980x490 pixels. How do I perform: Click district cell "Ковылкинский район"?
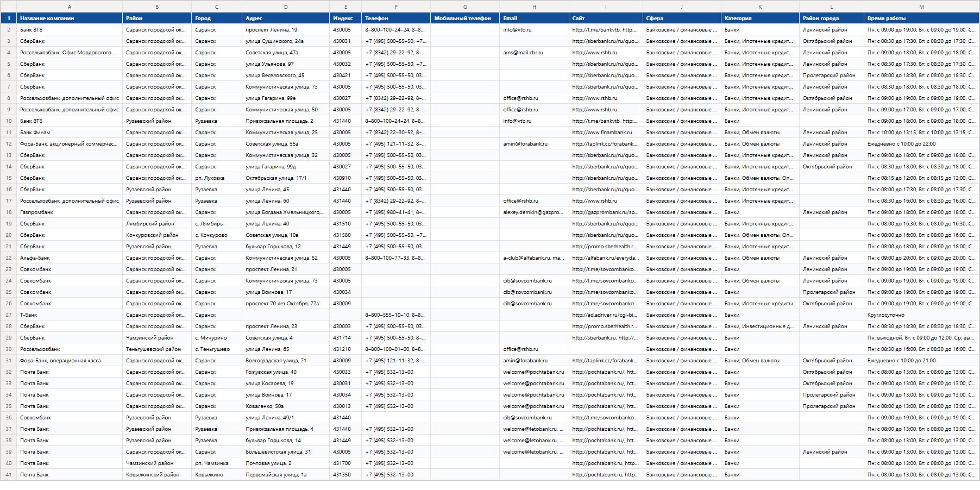(157, 475)
